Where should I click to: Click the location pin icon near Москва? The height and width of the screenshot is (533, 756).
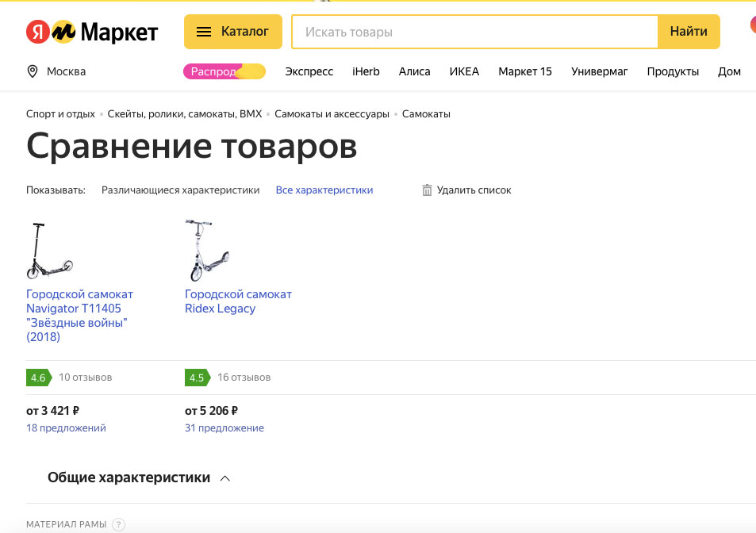pos(33,71)
